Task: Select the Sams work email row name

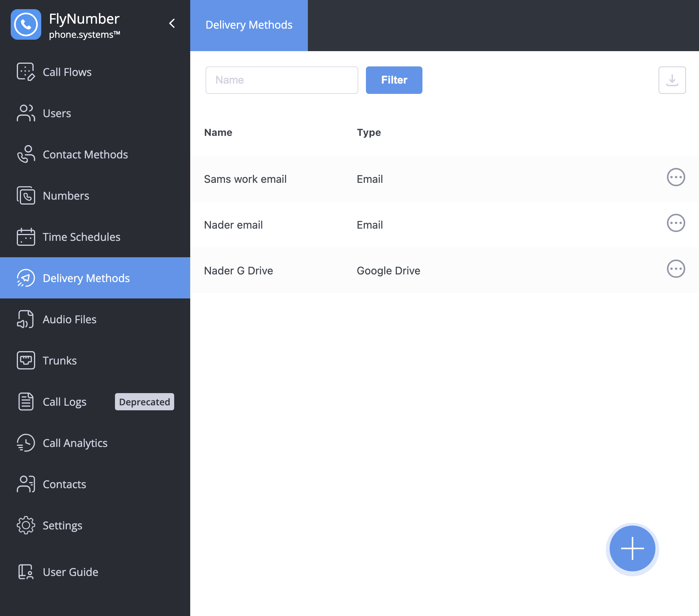Action: [245, 179]
